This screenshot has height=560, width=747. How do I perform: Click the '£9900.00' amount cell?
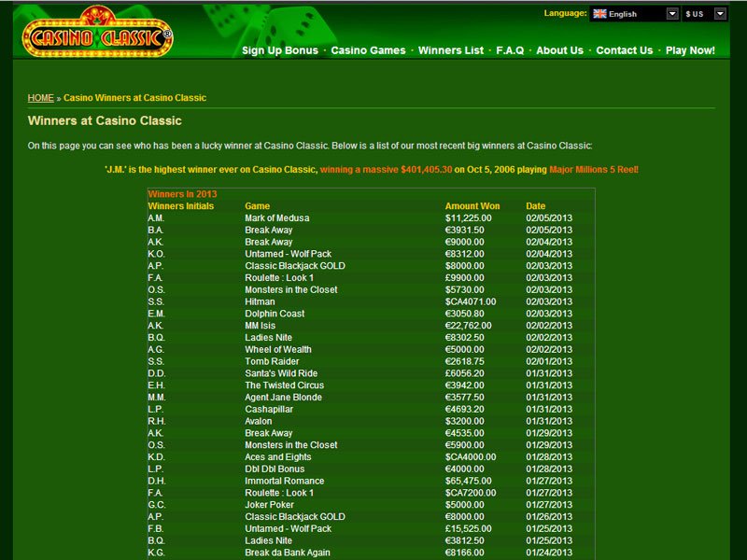tap(464, 277)
